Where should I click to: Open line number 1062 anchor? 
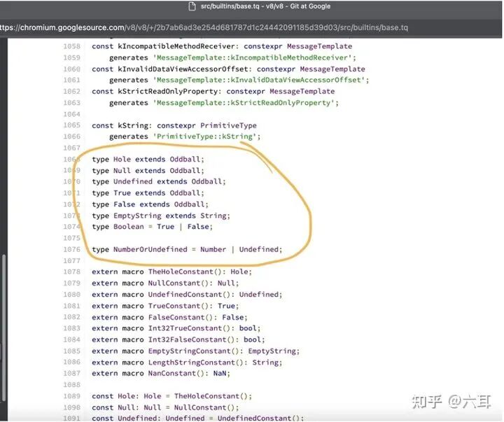[x=71, y=91]
